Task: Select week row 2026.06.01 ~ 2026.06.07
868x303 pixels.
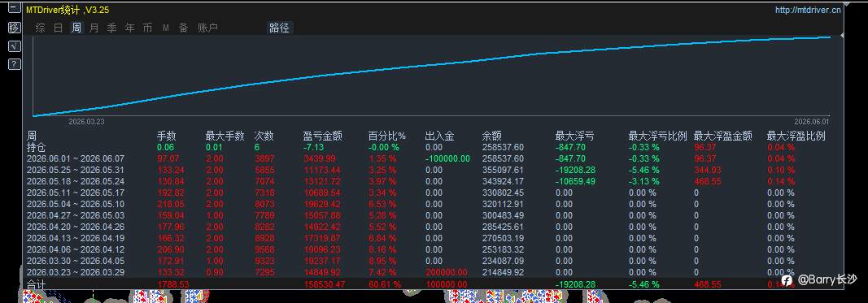Action: [x=76, y=158]
